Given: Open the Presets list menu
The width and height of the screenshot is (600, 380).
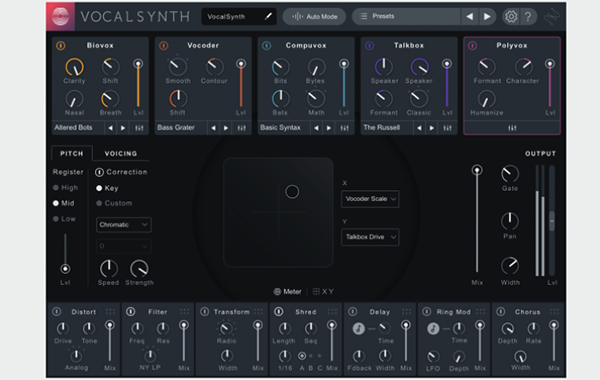Looking at the screenshot, I should pyautogui.click(x=406, y=16).
